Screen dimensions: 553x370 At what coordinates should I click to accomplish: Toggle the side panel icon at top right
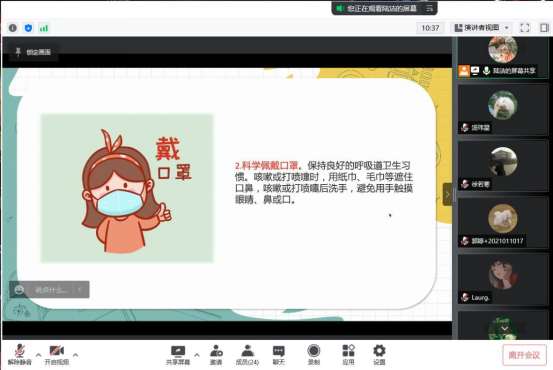(544, 28)
